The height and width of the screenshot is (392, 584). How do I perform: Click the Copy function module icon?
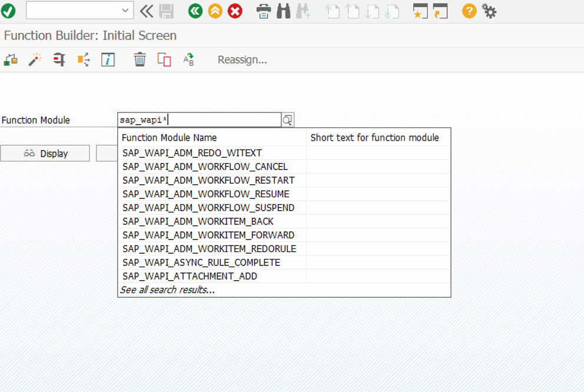point(164,59)
